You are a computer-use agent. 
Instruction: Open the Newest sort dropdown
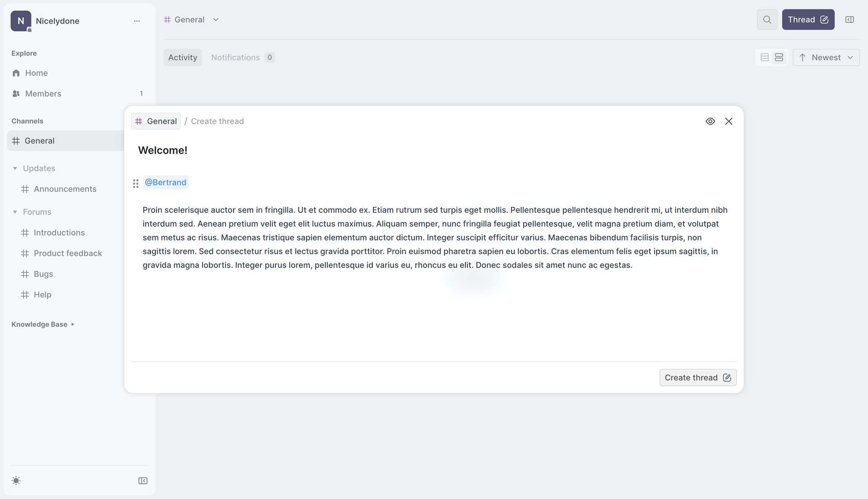click(x=826, y=57)
